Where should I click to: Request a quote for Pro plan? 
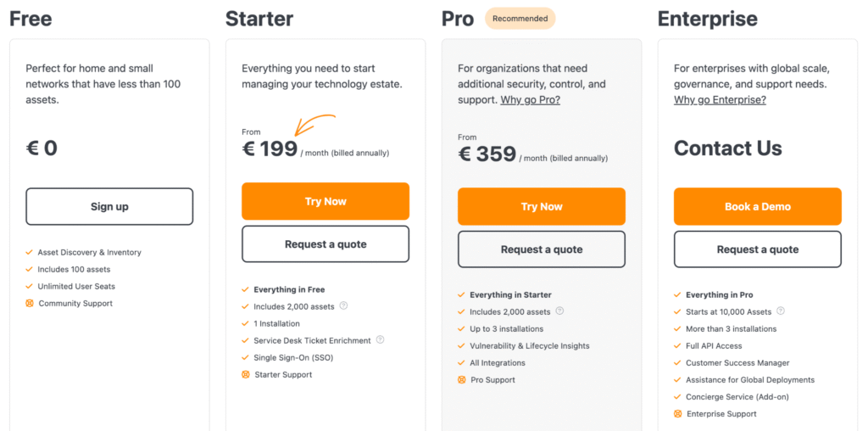[542, 249]
